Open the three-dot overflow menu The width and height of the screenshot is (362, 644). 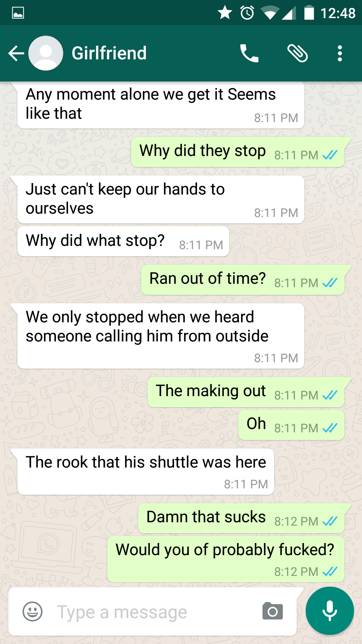coord(340,53)
